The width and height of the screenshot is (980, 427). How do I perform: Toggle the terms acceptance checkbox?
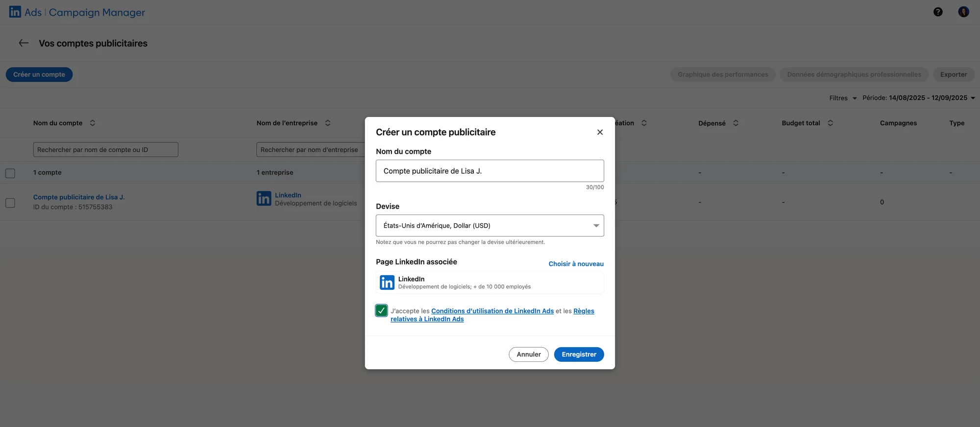tap(381, 310)
